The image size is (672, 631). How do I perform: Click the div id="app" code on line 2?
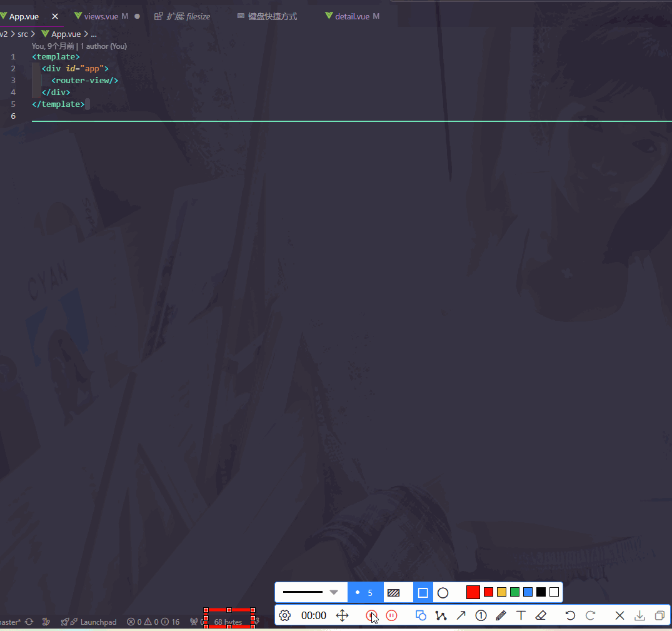click(75, 68)
